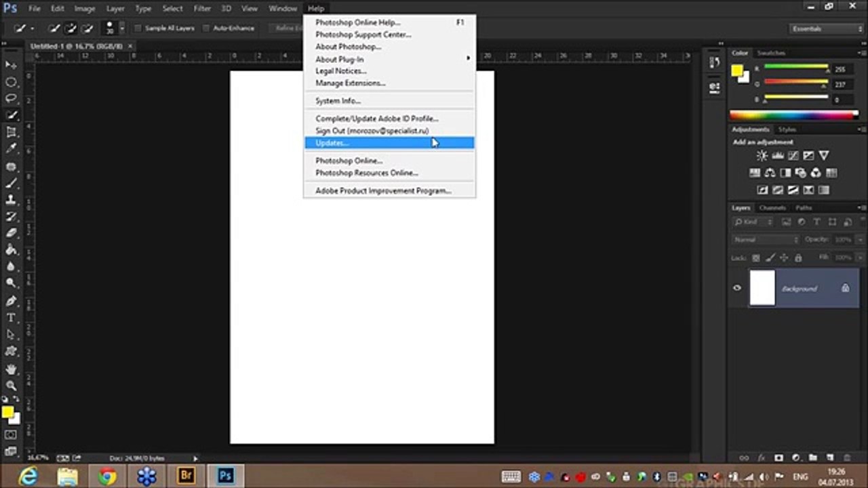Delete layer with the trash icon

(848, 458)
